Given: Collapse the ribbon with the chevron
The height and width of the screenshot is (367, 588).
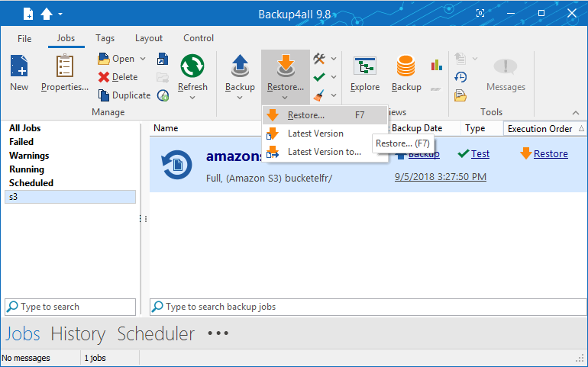Looking at the screenshot, I should [x=576, y=112].
